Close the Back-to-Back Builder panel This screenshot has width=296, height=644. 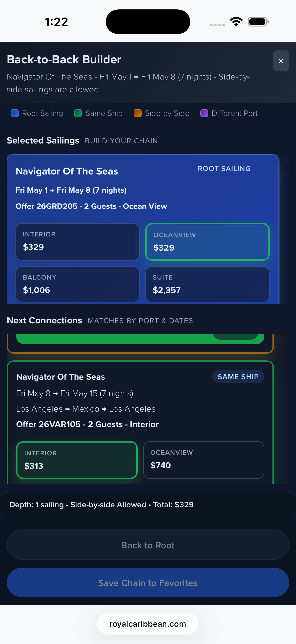[x=281, y=61]
